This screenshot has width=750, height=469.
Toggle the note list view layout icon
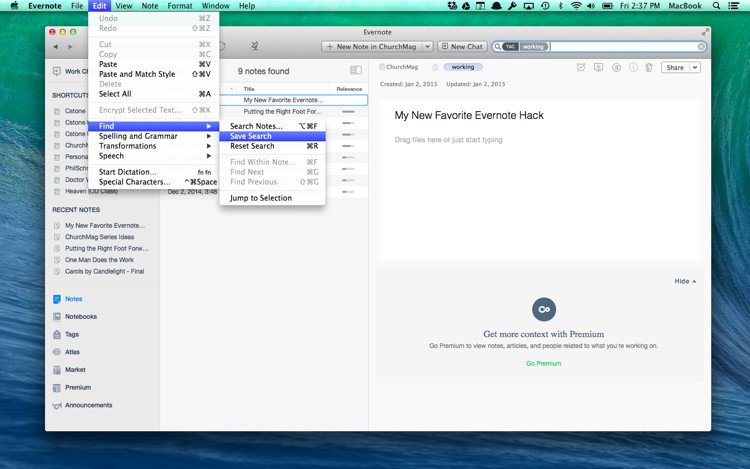[x=356, y=70]
